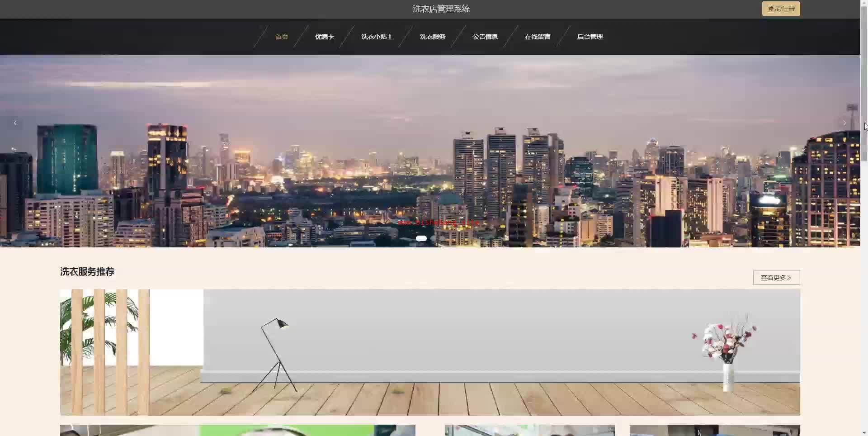868x436 pixels.
Task: Advance to the next carousel slide
Action: [x=844, y=123]
